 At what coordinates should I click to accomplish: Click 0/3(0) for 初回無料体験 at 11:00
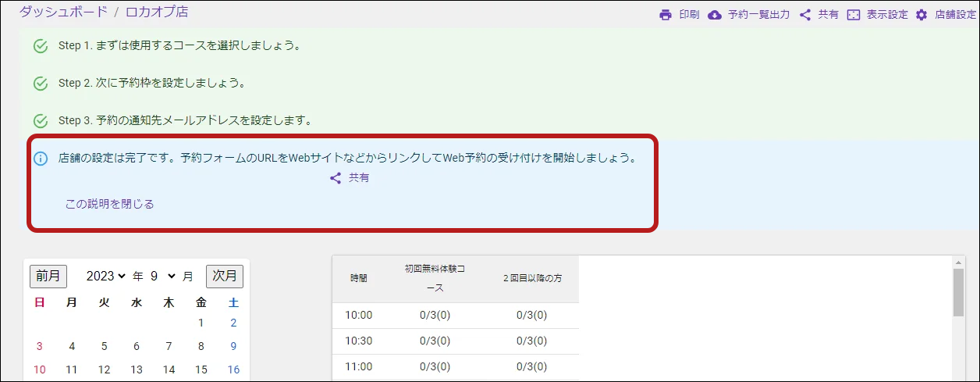[x=435, y=366]
